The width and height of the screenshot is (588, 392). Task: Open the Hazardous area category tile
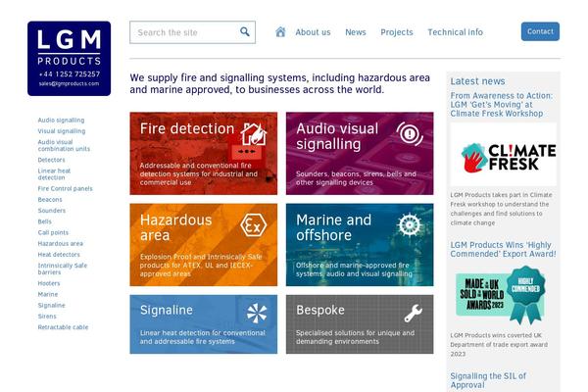[204, 245]
